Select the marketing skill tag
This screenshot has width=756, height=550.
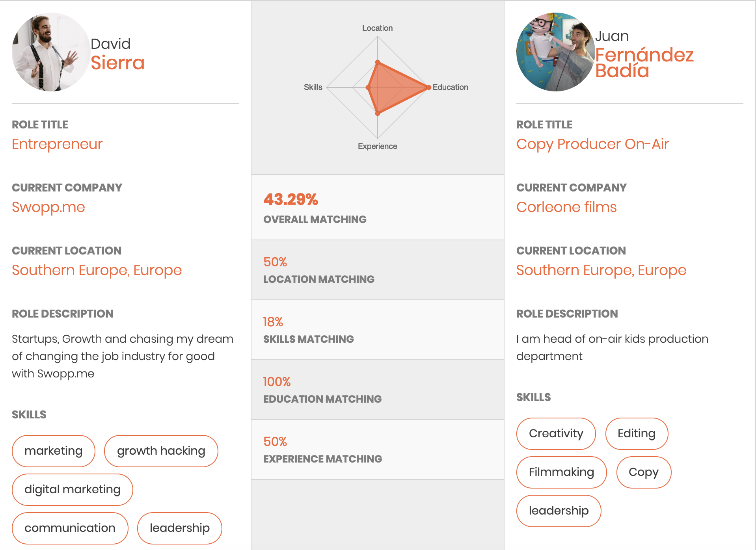coord(54,451)
